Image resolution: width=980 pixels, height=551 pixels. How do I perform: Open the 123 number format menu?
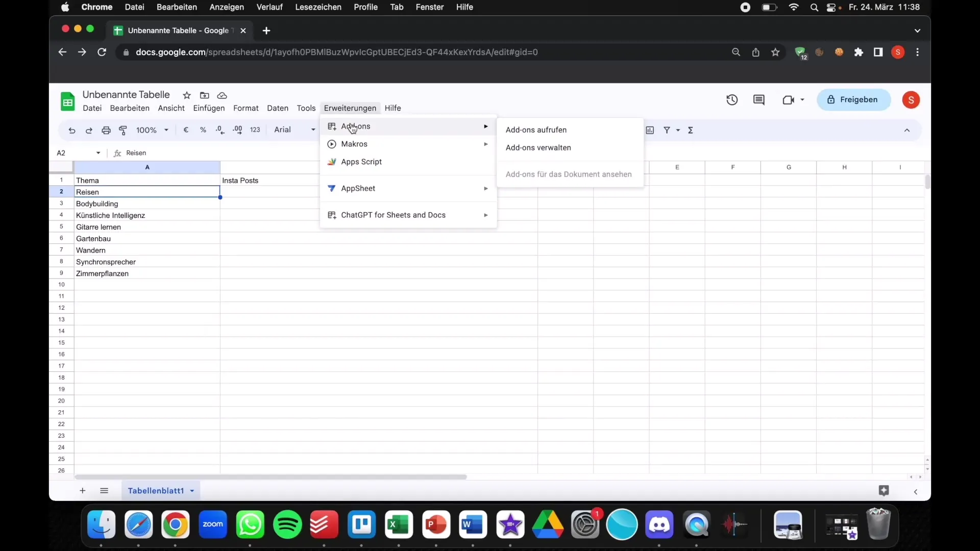coord(255,130)
